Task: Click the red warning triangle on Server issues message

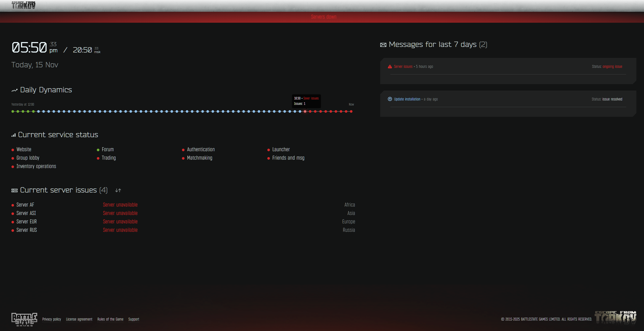Action: 390,67
